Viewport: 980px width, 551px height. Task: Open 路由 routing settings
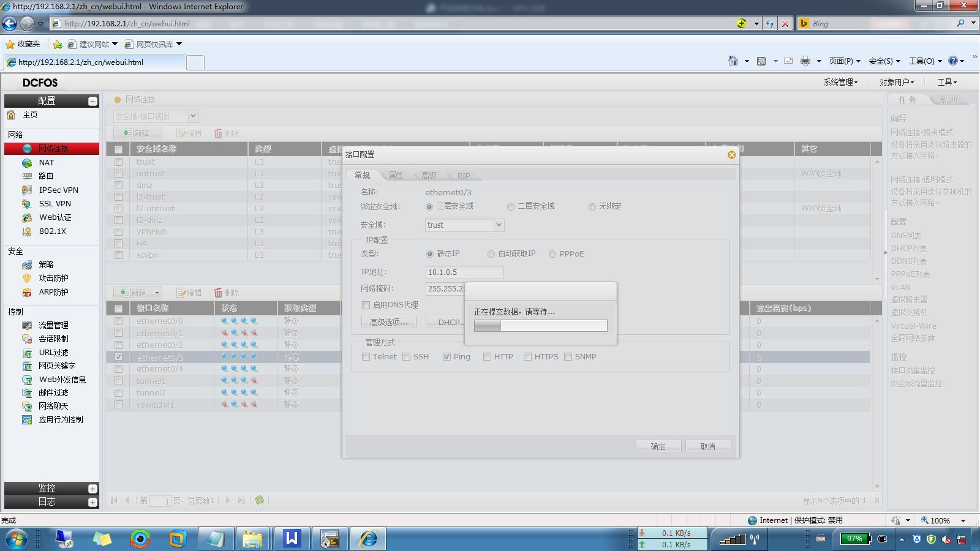46,176
